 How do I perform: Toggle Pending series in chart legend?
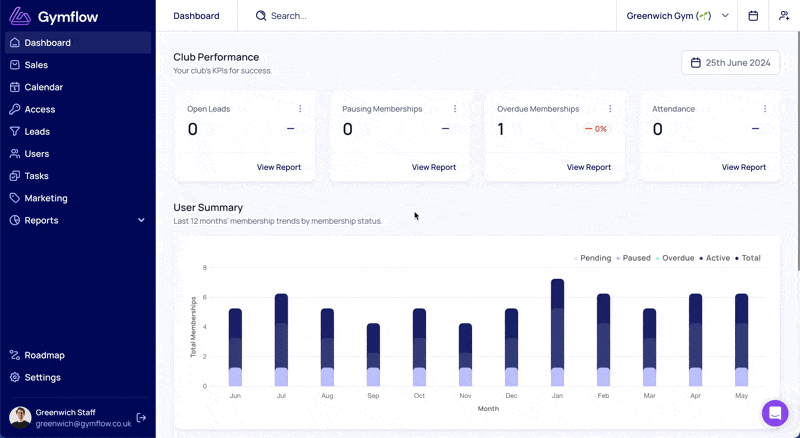(x=592, y=258)
